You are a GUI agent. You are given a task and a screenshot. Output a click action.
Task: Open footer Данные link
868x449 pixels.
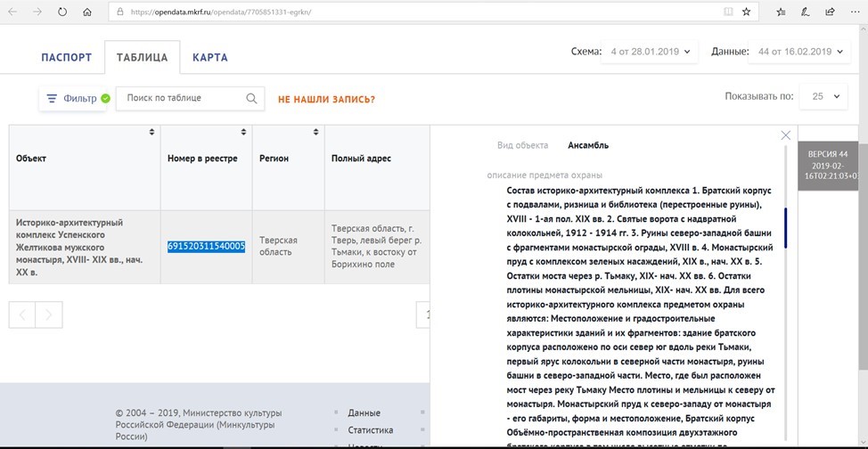[x=364, y=413]
